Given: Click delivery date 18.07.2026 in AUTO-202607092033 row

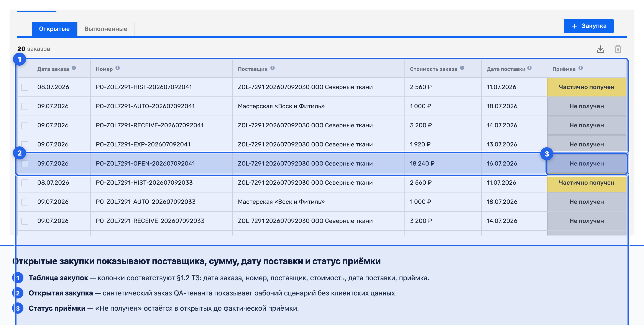Looking at the screenshot, I should pyautogui.click(x=502, y=202).
